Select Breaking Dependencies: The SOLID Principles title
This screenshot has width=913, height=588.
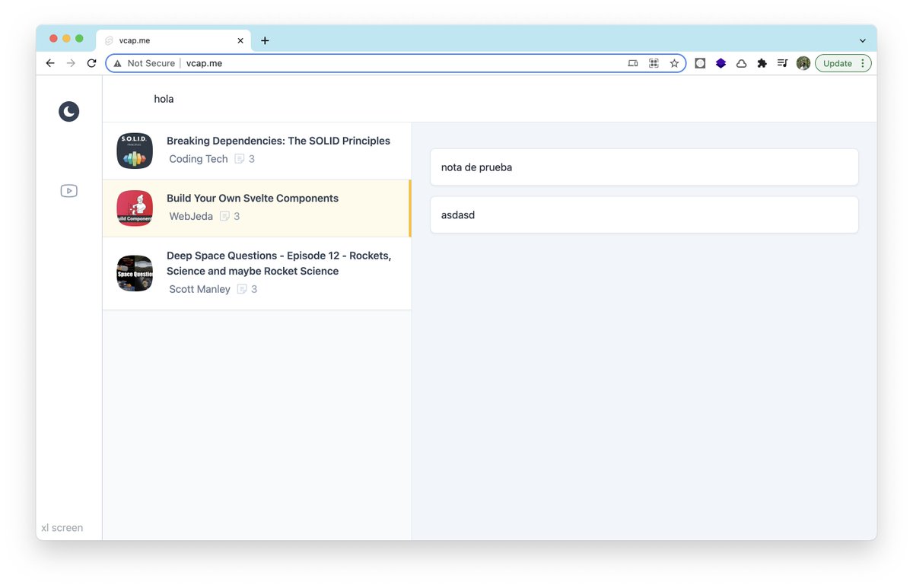coord(278,141)
